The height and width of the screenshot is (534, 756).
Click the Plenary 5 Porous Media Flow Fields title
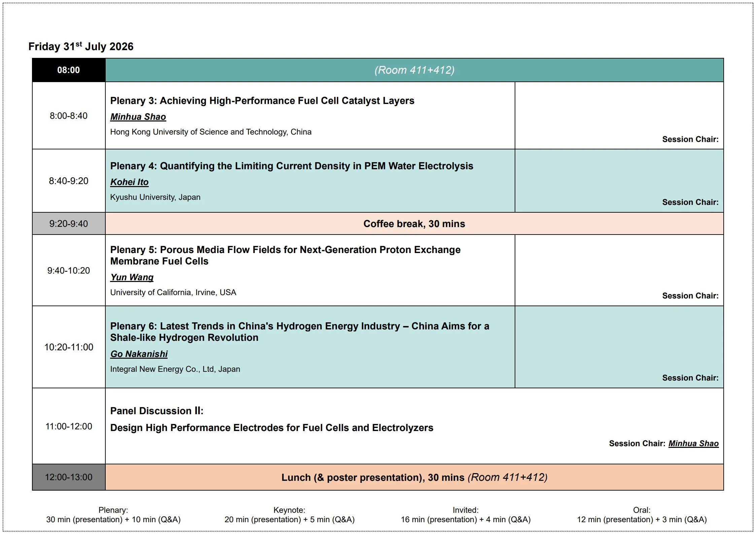(285, 255)
